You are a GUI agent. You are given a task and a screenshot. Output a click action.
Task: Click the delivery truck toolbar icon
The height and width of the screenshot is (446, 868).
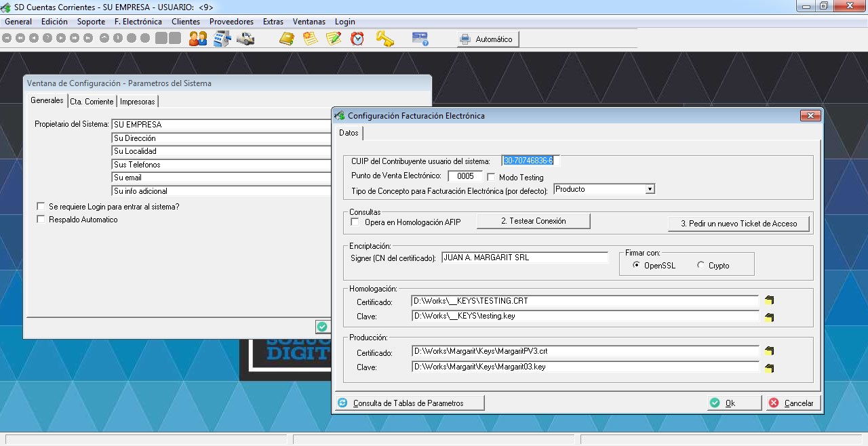coord(245,39)
